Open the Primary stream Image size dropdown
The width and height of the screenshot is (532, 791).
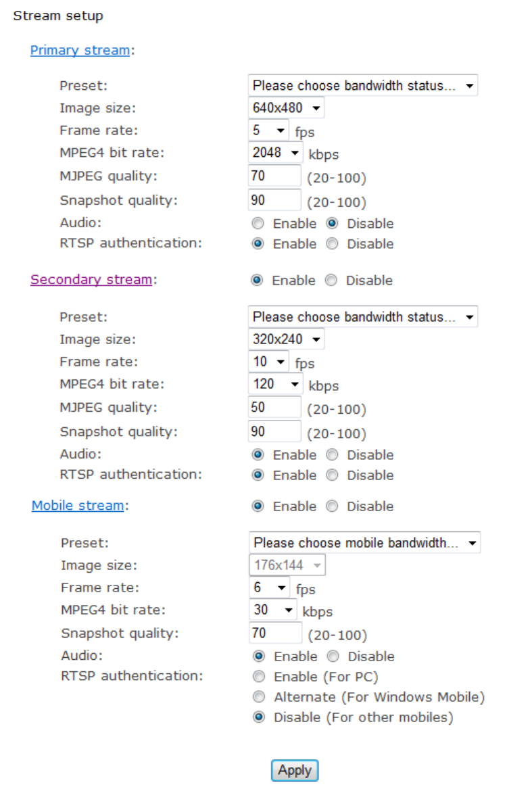[286, 107]
